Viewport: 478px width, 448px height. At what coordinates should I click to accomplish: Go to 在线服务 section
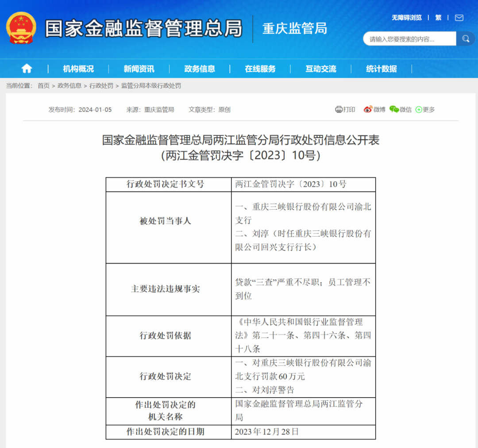tap(260, 69)
